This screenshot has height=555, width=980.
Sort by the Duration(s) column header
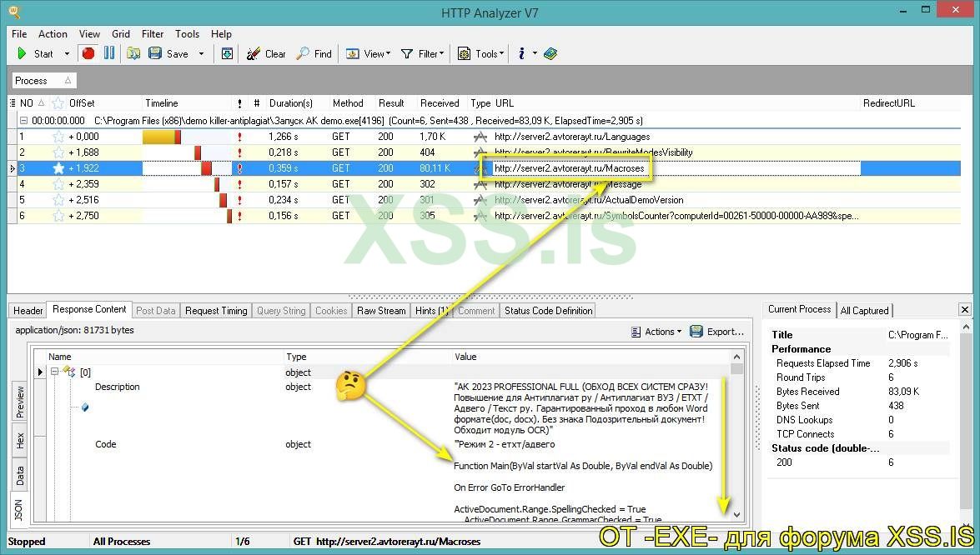tap(290, 103)
